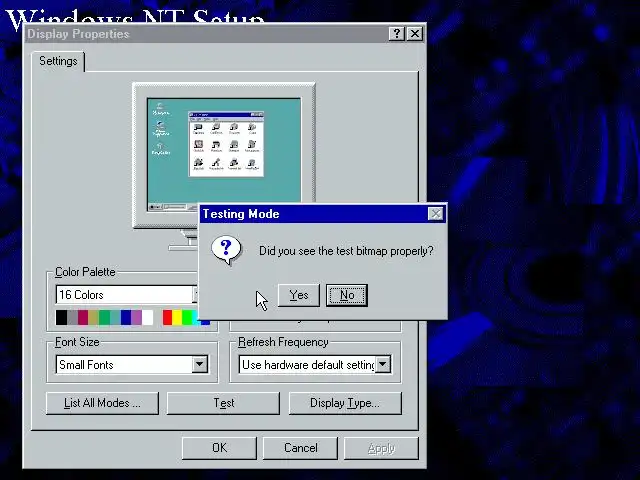Click the Font Size label
Image resolution: width=640 pixels, height=480 pixels.
77,342
